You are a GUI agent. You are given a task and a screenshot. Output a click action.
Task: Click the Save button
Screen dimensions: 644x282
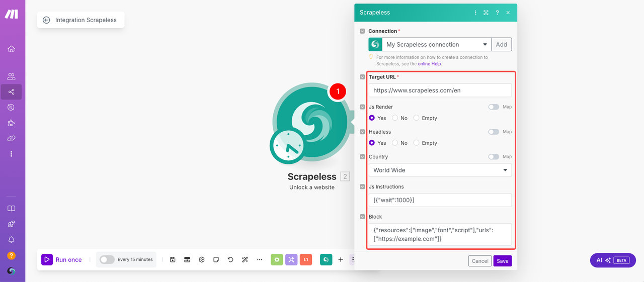[502, 261]
